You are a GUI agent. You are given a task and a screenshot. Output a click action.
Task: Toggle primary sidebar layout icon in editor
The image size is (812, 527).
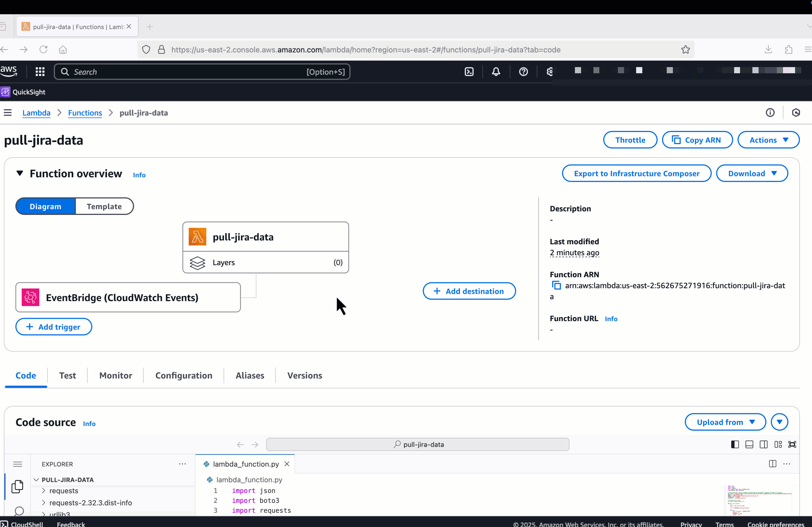(x=735, y=445)
